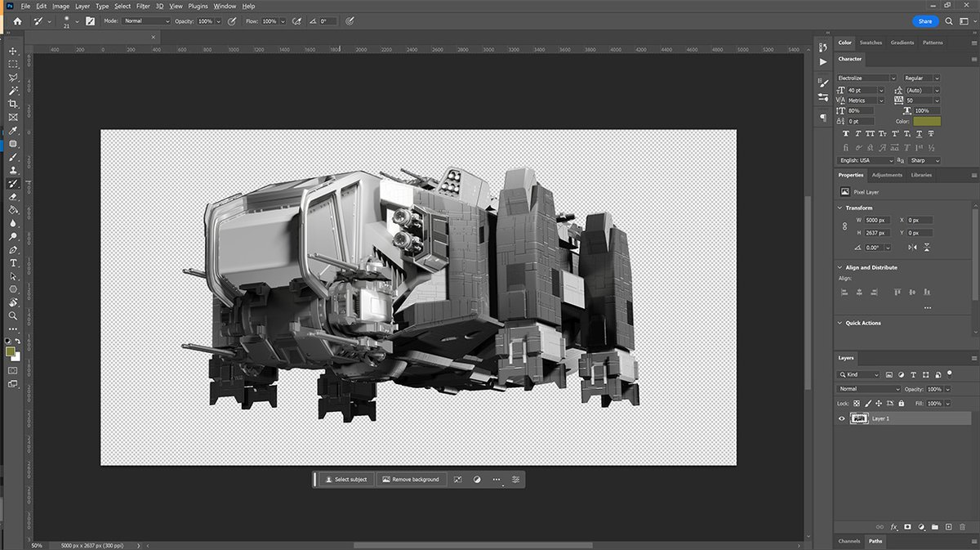The height and width of the screenshot is (550, 980).
Task: Select the Crop tool
Action: [x=13, y=104]
